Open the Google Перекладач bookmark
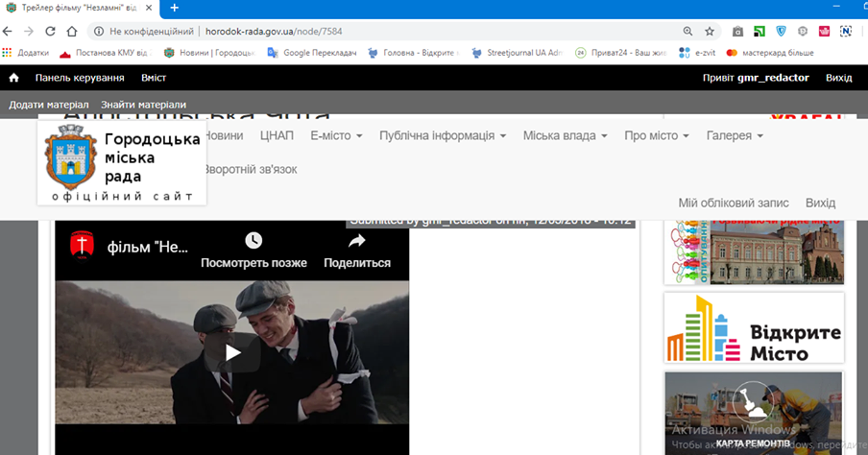Screen dimensions: 868x455 [x=313, y=53]
